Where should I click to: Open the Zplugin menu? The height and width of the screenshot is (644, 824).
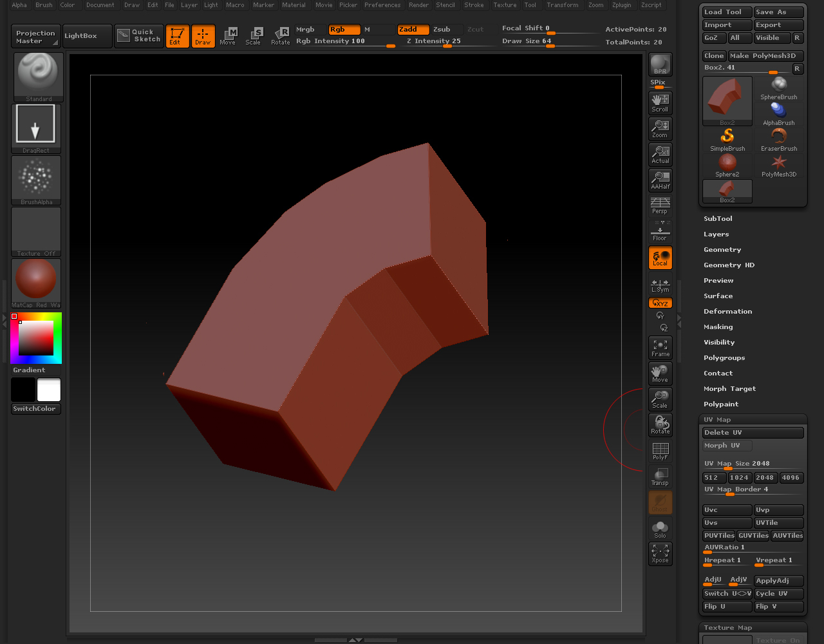coord(621,5)
